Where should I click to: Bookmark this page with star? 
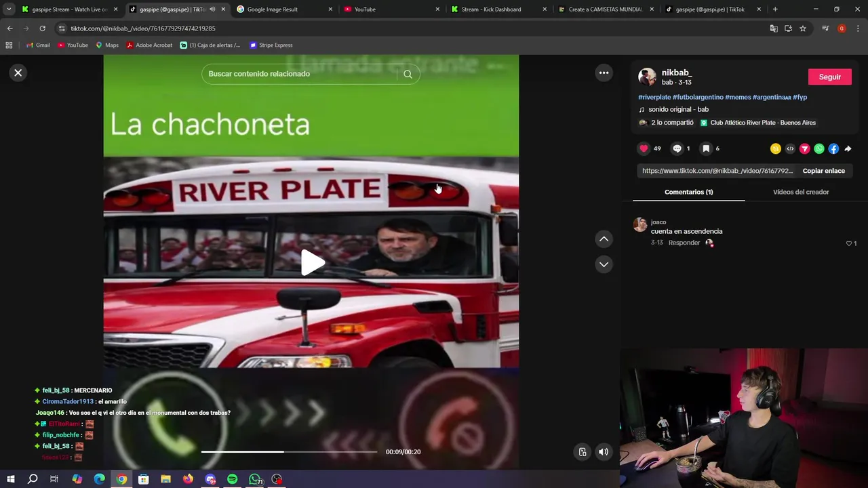pos(803,28)
